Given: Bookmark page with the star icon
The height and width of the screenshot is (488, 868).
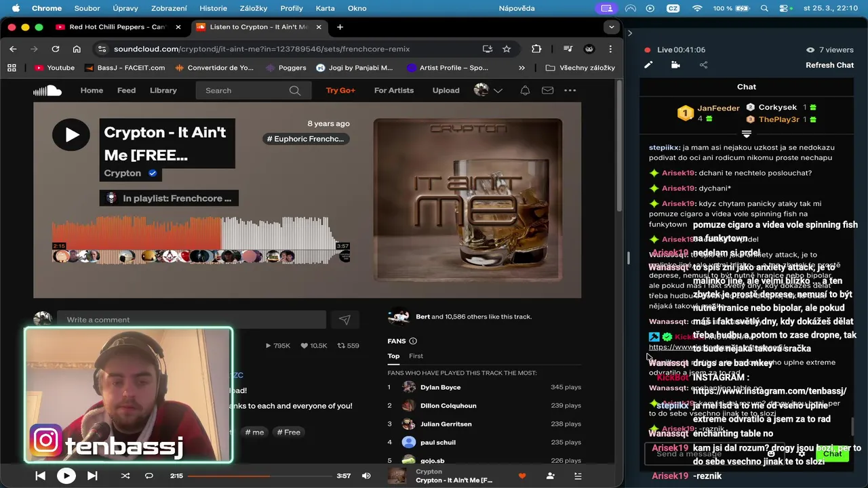Looking at the screenshot, I should click(x=507, y=49).
